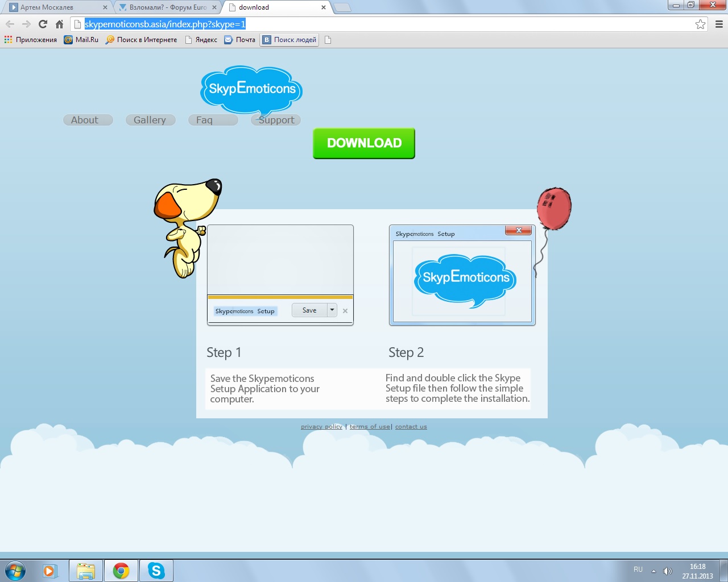Close the Взломали? Форум tab
Screen dimensions: 728x582
214,7
